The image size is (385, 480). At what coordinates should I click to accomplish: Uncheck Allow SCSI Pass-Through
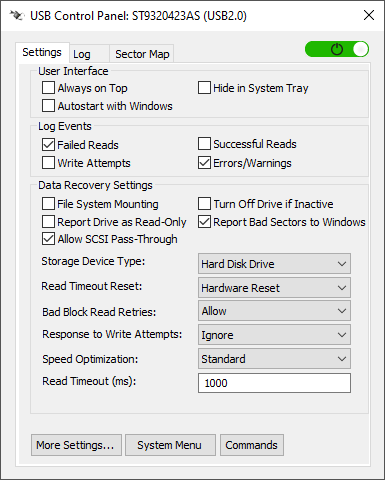(x=48, y=239)
